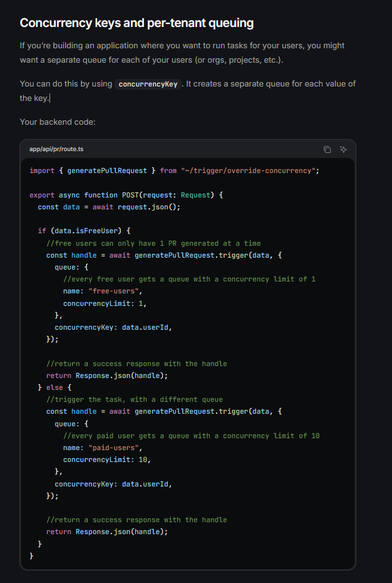Click the 'export async function POST' line
The height and width of the screenshot is (583, 392).
[126, 195]
